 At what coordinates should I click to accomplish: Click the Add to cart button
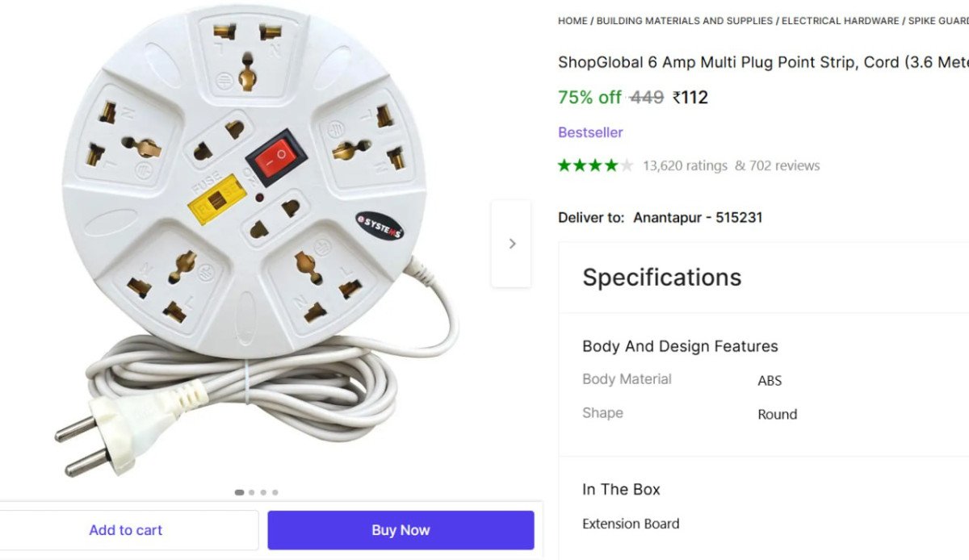pyautogui.click(x=126, y=530)
